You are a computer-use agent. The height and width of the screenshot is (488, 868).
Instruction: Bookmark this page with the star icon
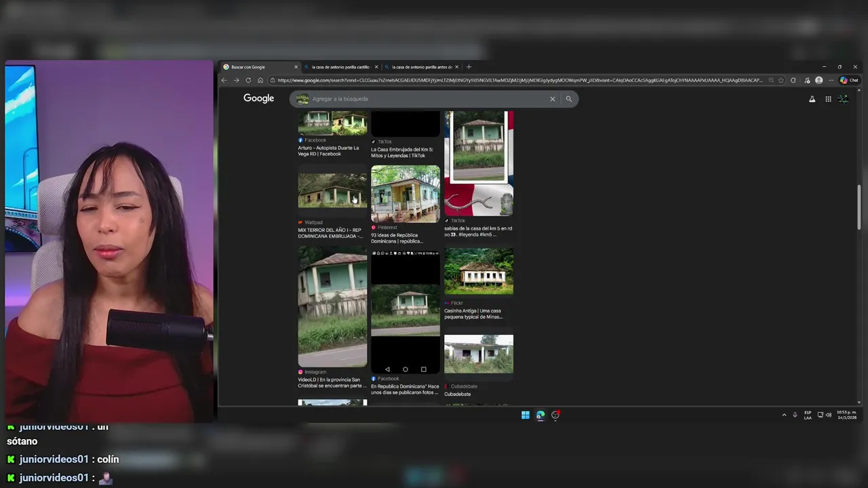[781, 80]
